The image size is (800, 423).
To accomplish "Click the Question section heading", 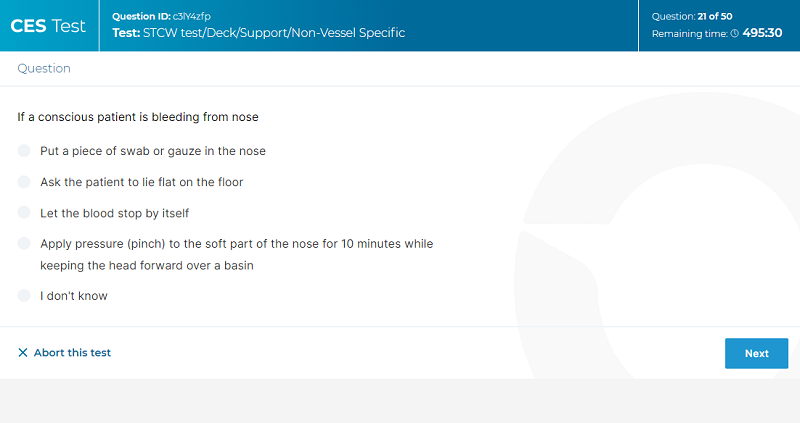I will (44, 68).
